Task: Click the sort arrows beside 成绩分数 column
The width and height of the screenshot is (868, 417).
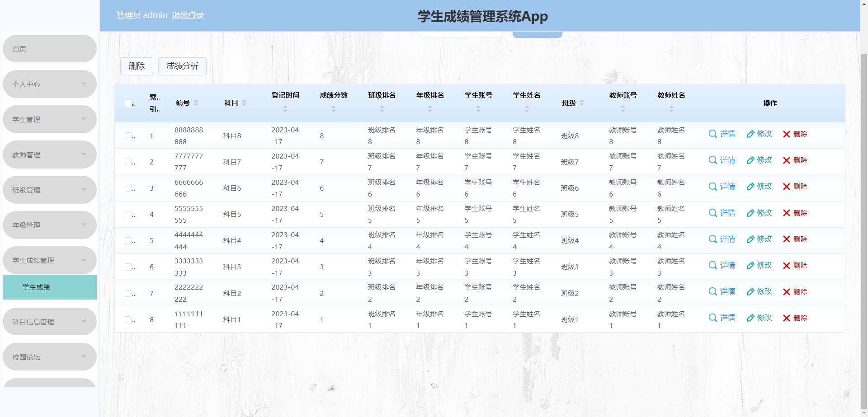Action: pos(333,108)
